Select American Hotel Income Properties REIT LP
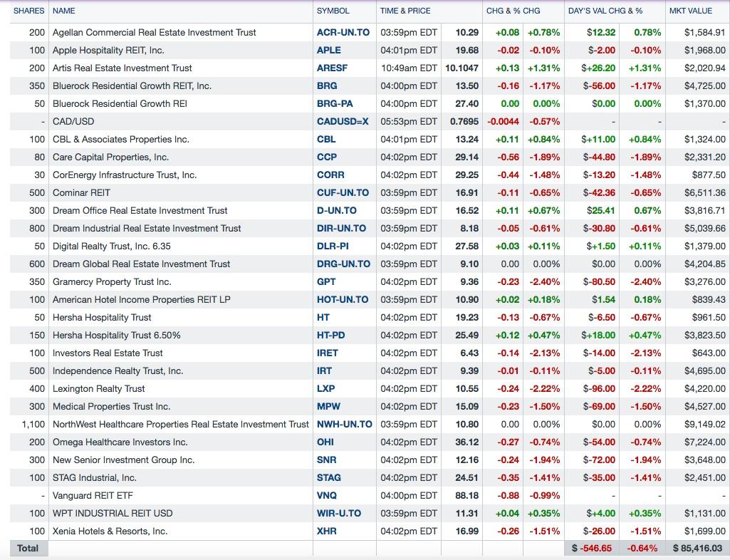Viewport: 730px width, 560px height. point(142,299)
